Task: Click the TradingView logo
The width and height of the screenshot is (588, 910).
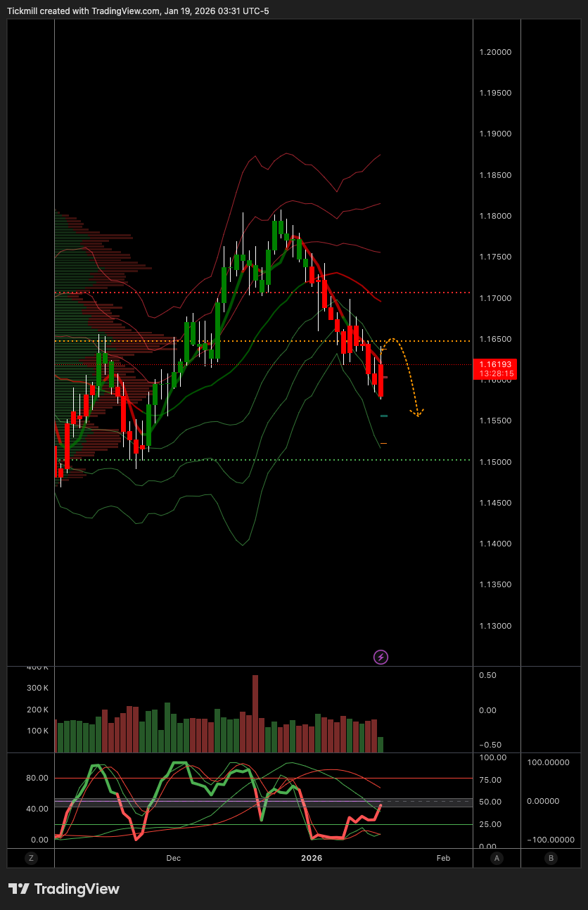Action: point(64,889)
